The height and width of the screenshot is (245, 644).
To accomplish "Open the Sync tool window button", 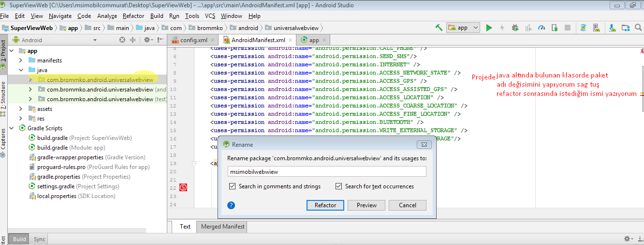I will pos(39,239).
